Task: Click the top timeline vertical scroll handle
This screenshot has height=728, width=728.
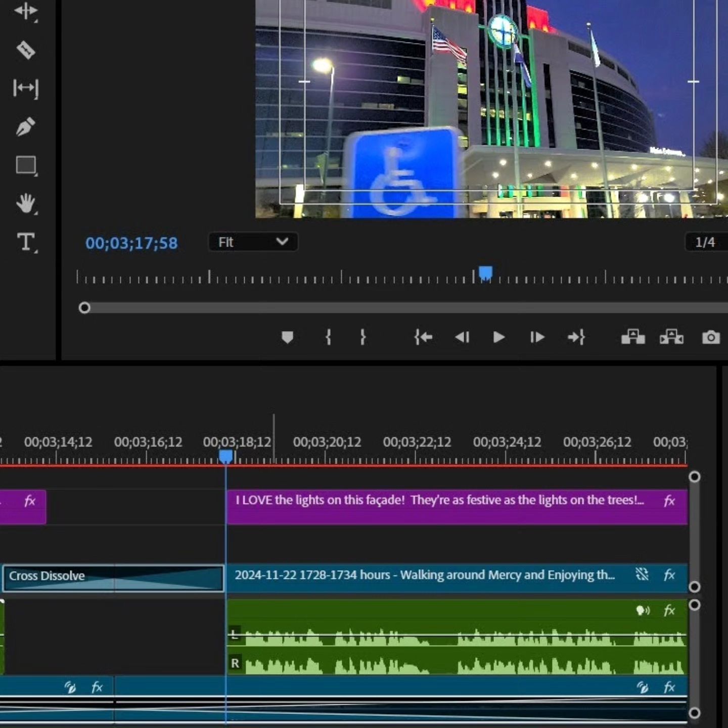Action: [x=695, y=477]
